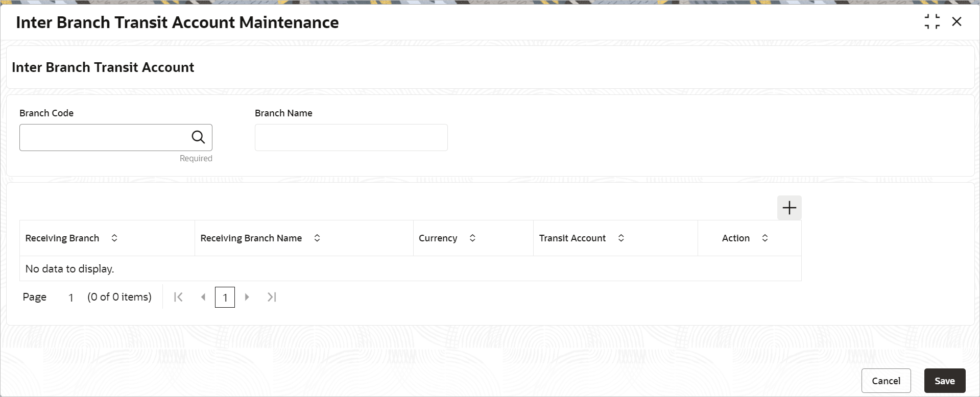The height and width of the screenshot is (397, 980).
Task: Close the Inter Branch Transit window
Action: click(x=957, y=22)
